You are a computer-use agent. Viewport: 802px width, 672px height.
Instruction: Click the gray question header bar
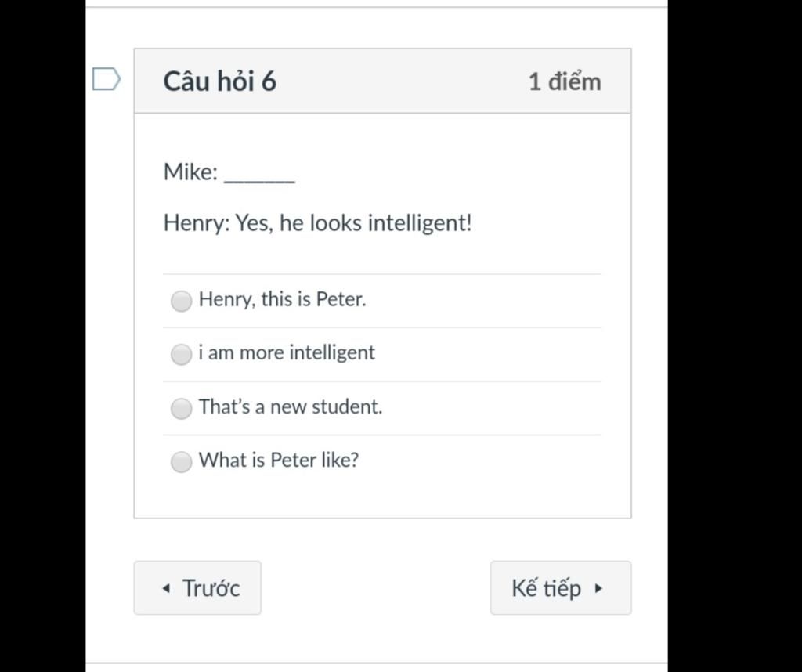pos(382,81)
